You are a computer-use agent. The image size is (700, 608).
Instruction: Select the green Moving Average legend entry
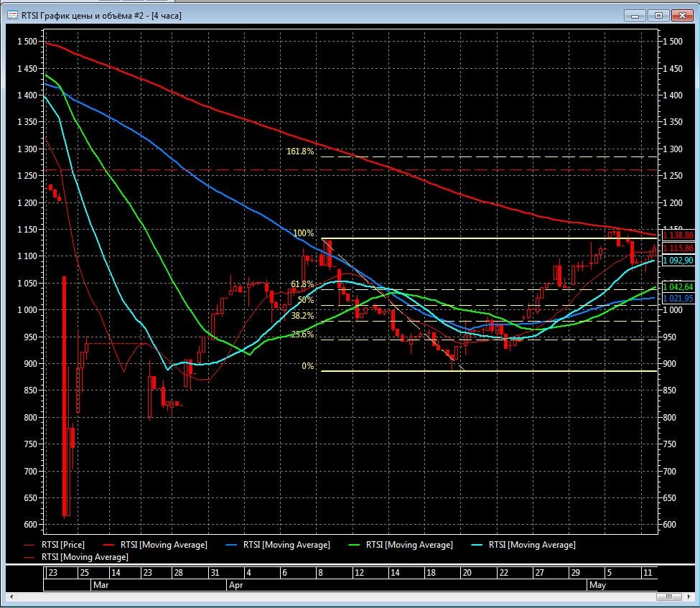coord(409,545)
